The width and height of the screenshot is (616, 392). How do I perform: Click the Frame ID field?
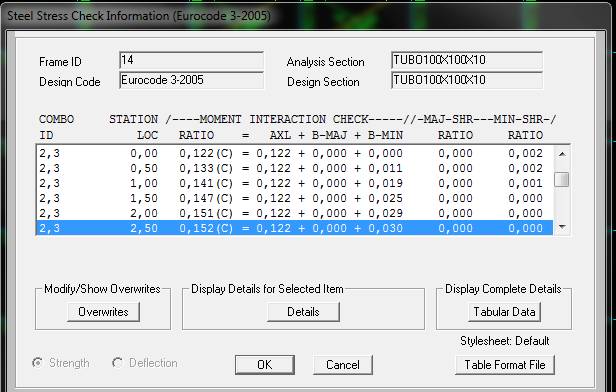tap(191, 60)
